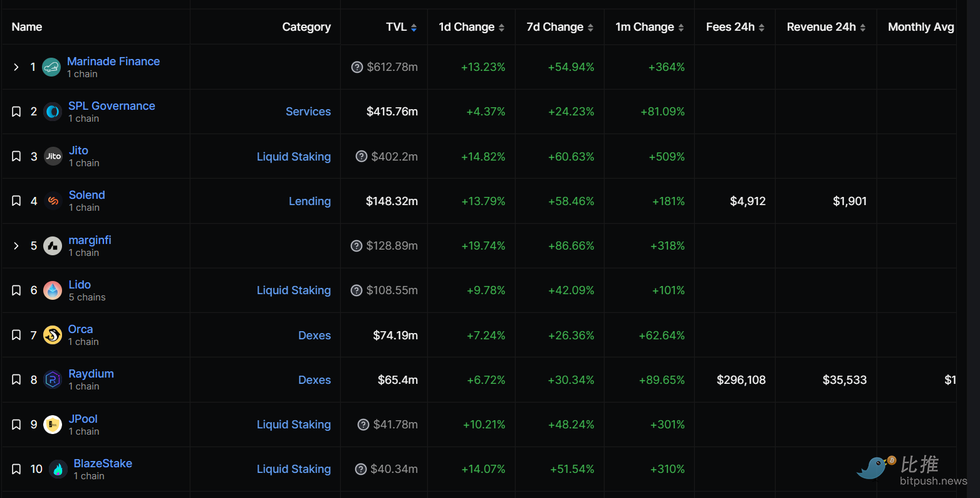Bookmark Raydium protocol
This screenshot has height=498, width=980.
click(x=16, y=379)
